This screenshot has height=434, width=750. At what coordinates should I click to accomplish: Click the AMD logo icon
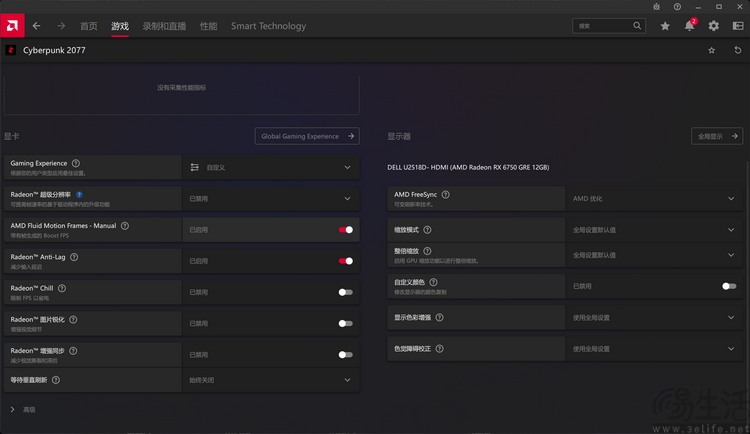coord(12,25)
